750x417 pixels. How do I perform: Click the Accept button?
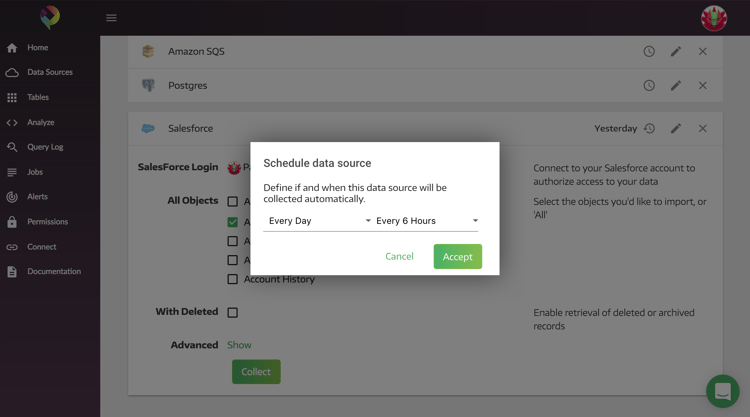(x=457, y=257)
